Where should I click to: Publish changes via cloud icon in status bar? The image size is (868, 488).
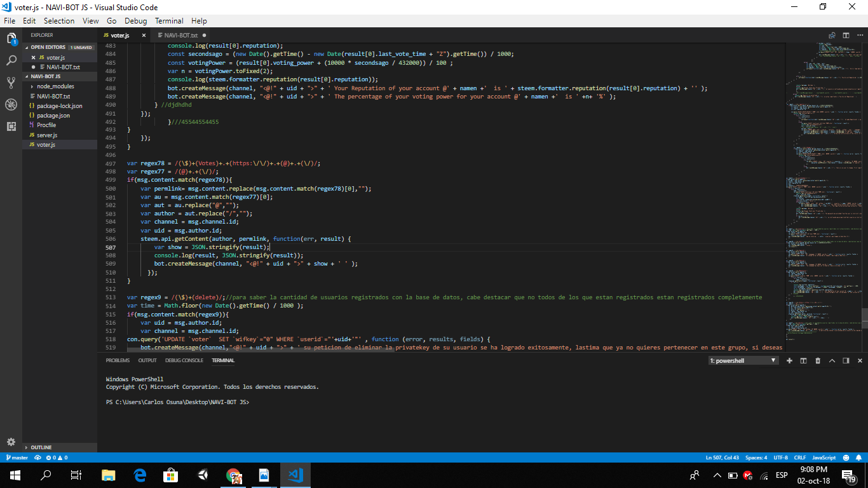38,457
